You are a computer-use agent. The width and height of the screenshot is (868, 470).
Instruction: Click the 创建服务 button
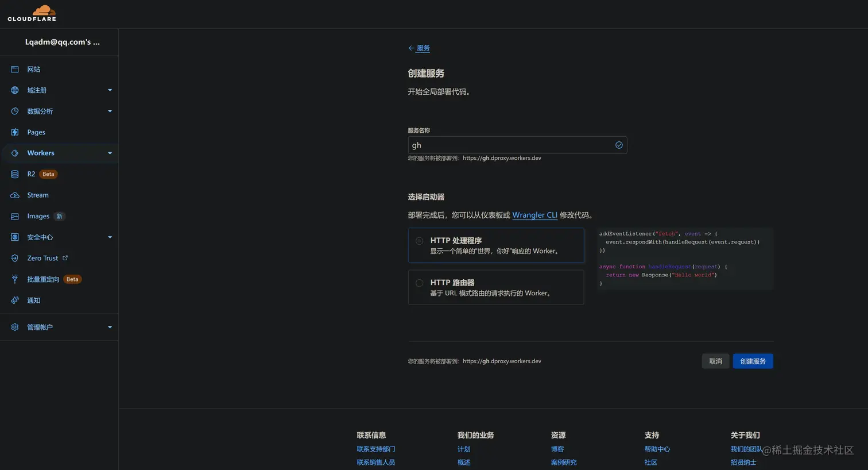point(753,361)
